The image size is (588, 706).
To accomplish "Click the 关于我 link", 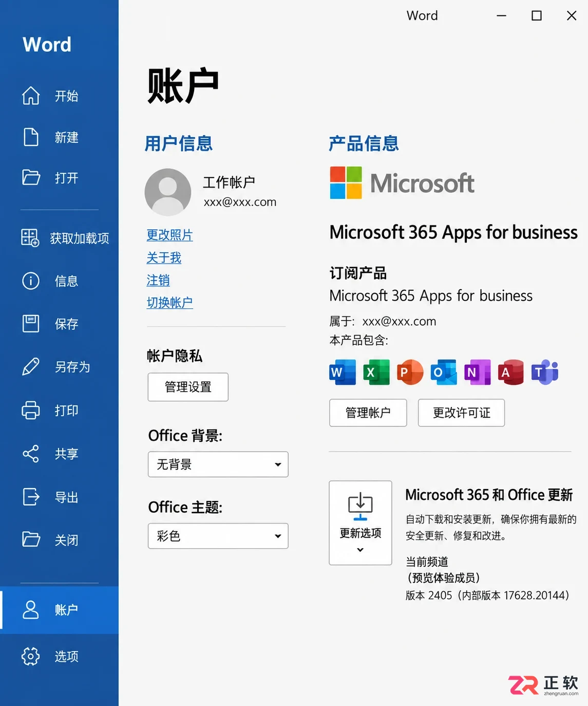I will click(x=164, y=257).
